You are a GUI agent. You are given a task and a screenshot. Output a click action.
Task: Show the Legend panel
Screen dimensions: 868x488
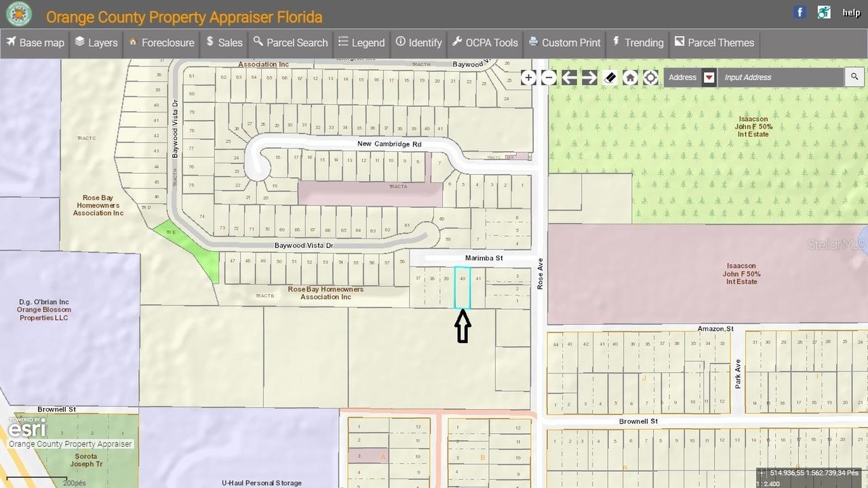click(x=361, y=43)
